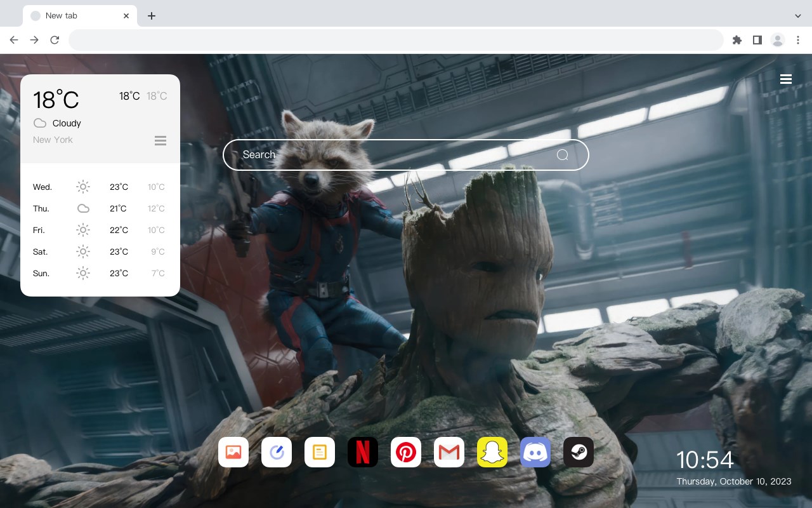Click the search magnifier icon
812x508 pixels.
tap(562, 155)
